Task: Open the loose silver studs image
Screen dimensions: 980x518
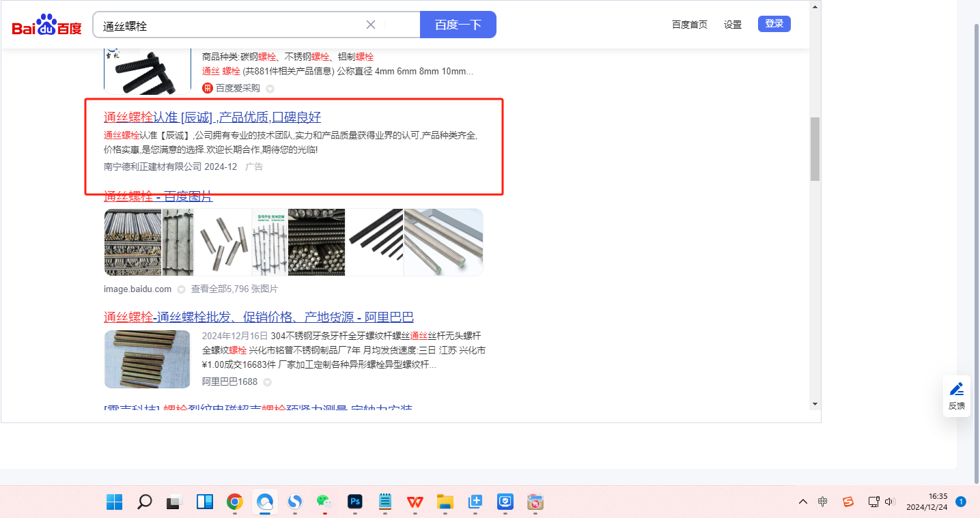Action: point(223,242)
